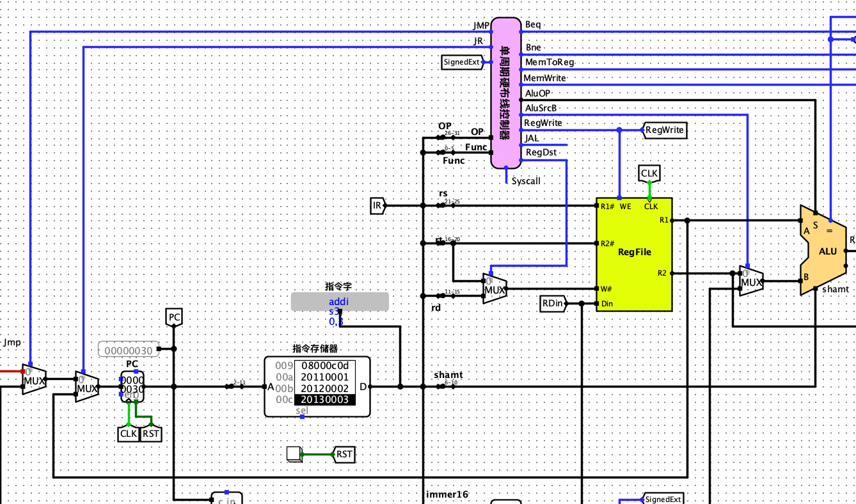This screenshot has width=856, height=504.
Task: Select the gray addi instruction word display
Action: pos(340,302)
